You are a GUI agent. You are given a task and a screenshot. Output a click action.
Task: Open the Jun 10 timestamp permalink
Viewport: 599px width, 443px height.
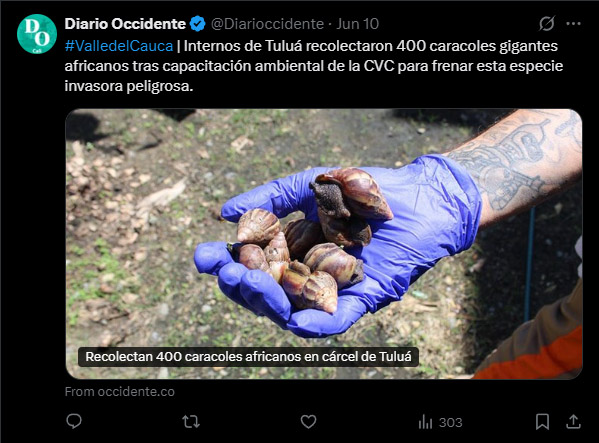358,24
